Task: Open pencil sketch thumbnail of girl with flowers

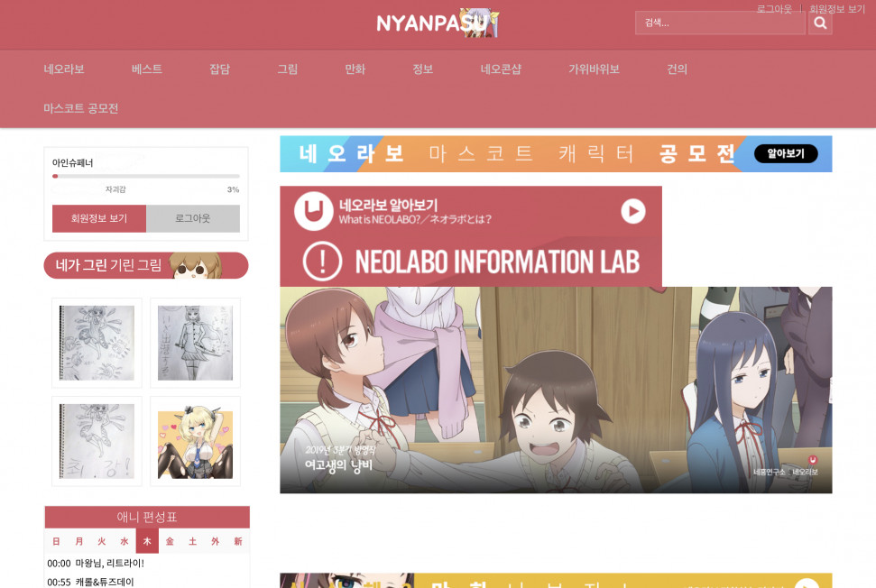Action: coord(97,343)
